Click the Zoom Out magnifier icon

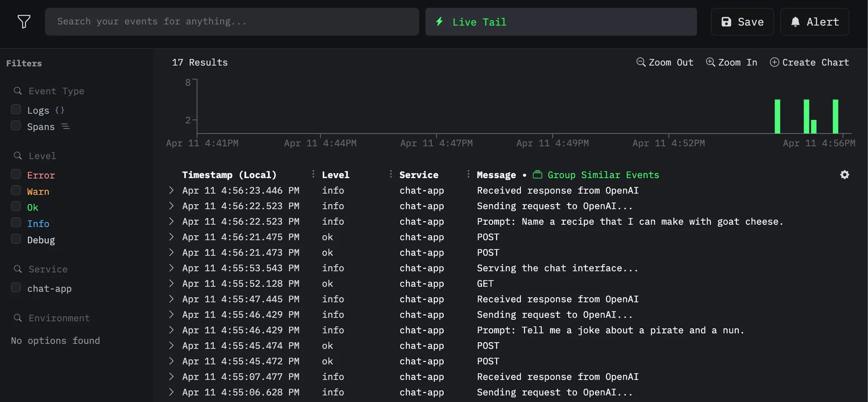coord(640,62)
